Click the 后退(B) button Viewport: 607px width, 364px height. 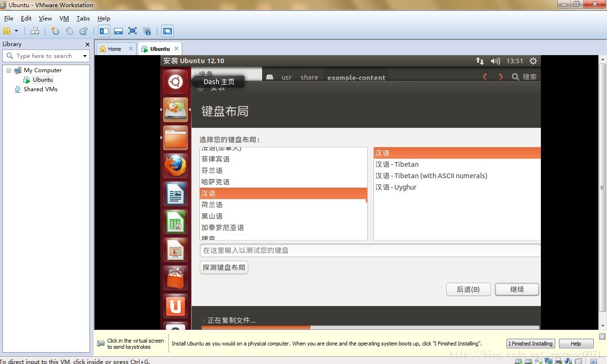tap(468, 289)
